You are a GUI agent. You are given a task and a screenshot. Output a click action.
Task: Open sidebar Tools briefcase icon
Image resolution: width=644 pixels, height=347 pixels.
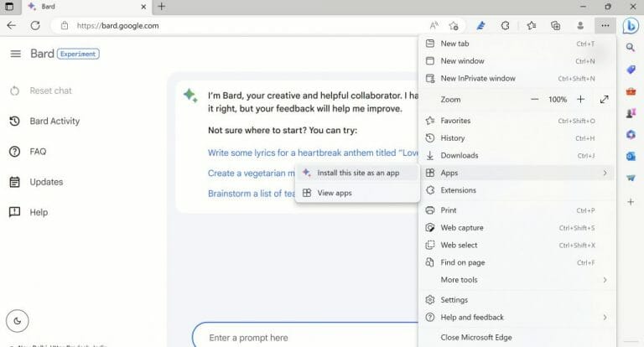pos(631,91)
